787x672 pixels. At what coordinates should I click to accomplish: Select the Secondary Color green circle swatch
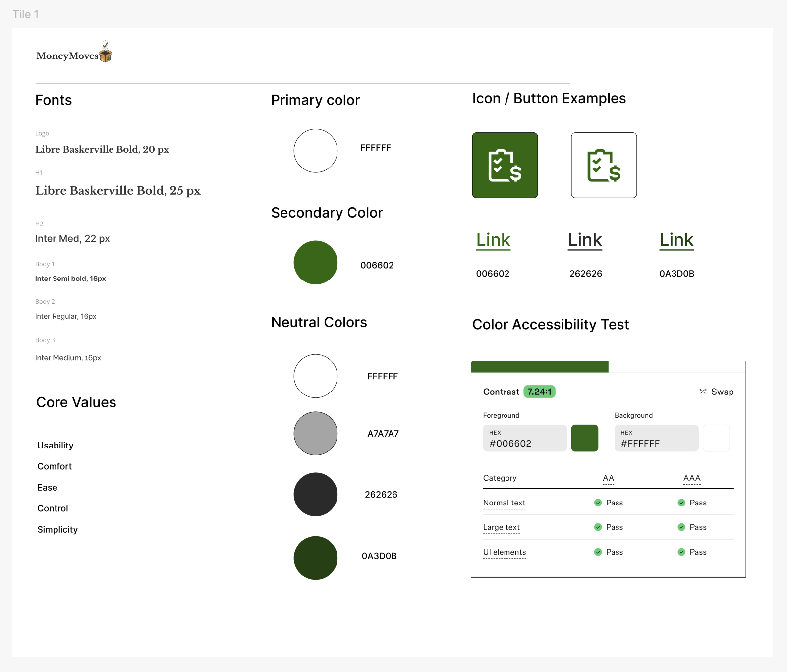(316, 263)
